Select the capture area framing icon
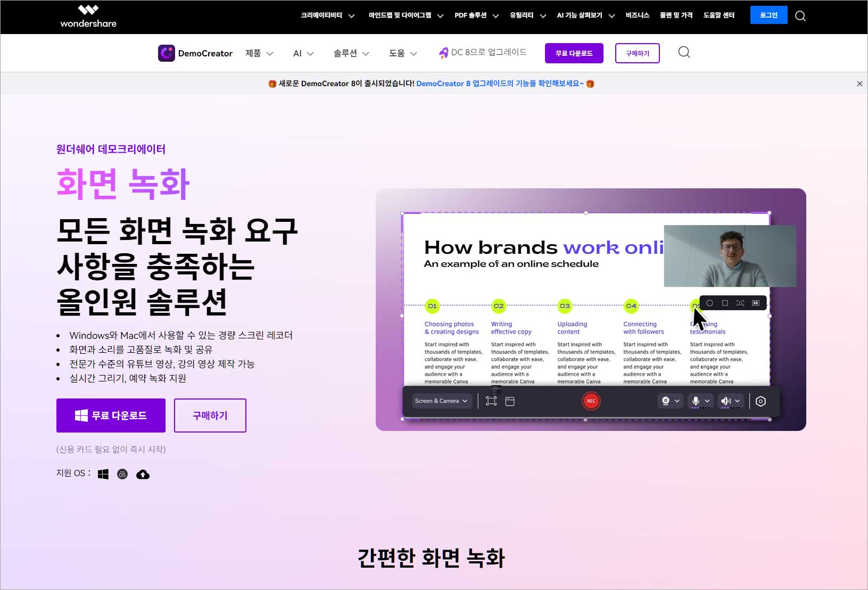 491,401
